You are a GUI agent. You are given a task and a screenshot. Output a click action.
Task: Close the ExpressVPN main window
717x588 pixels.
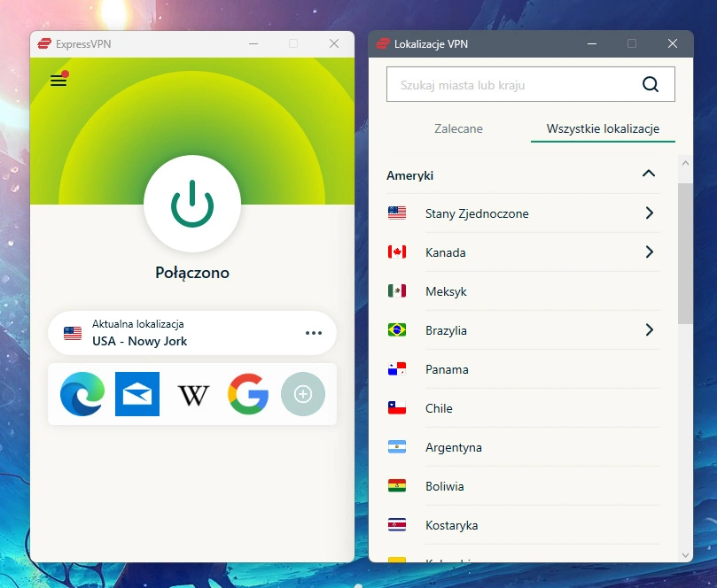click(334, 43)
